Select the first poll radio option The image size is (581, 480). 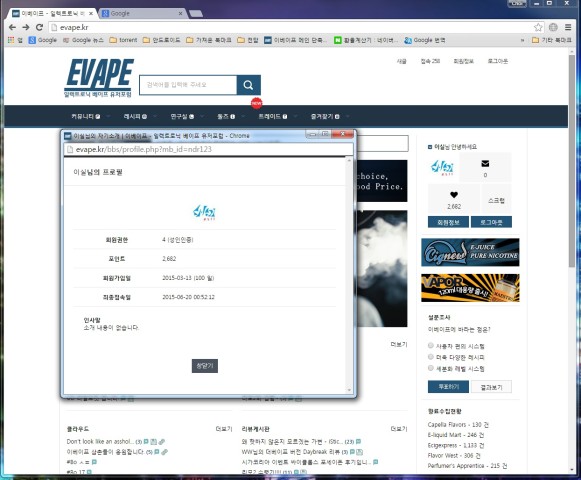click(431, 345)
